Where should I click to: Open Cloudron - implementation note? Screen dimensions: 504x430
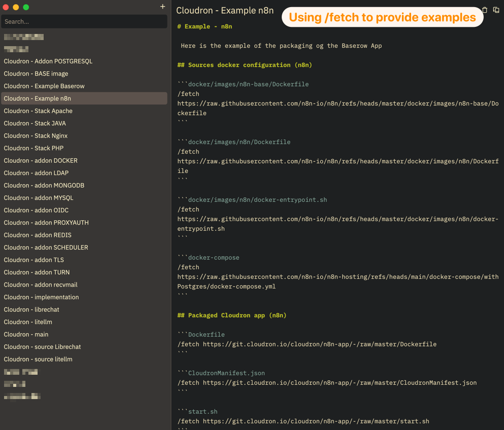[84, 297]
